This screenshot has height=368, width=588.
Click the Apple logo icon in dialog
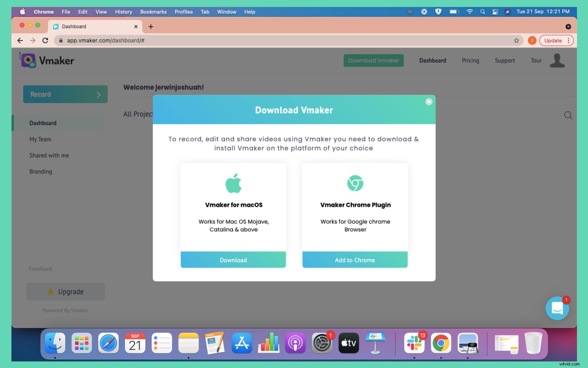[x=234, y=184]
